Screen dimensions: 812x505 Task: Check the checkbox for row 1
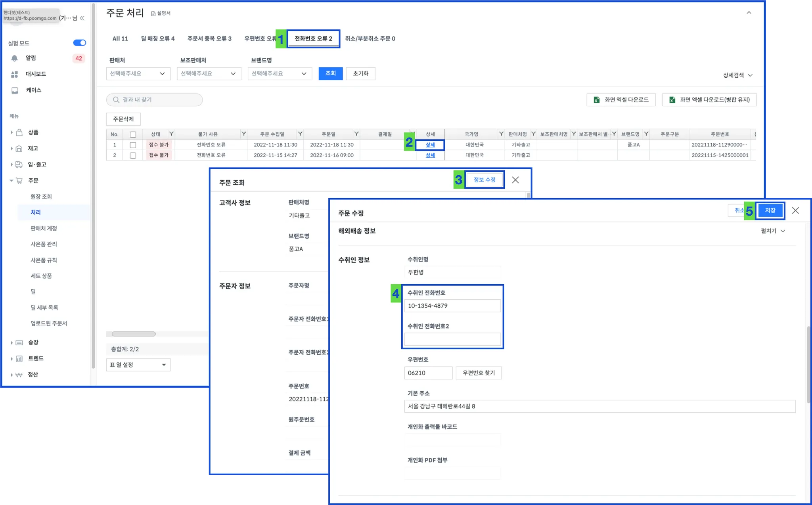pos(133,145)
